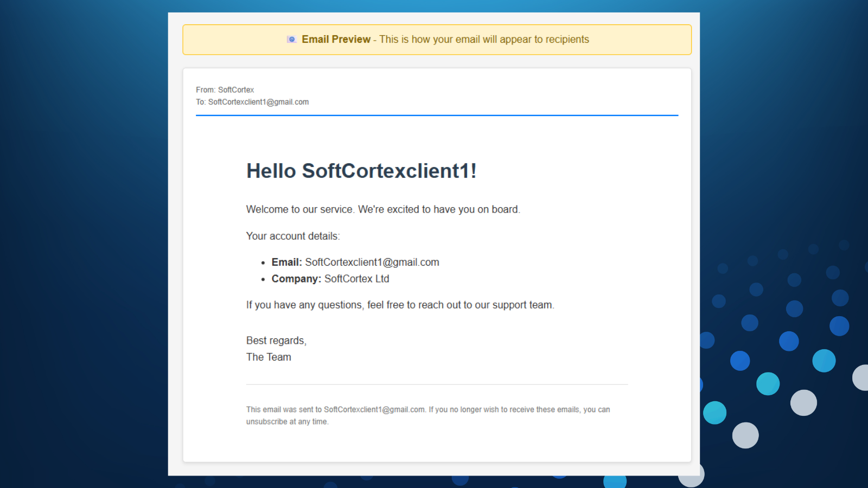Select the Your account details line
Viewport: 868px width, 488px height.
[293, 236]
